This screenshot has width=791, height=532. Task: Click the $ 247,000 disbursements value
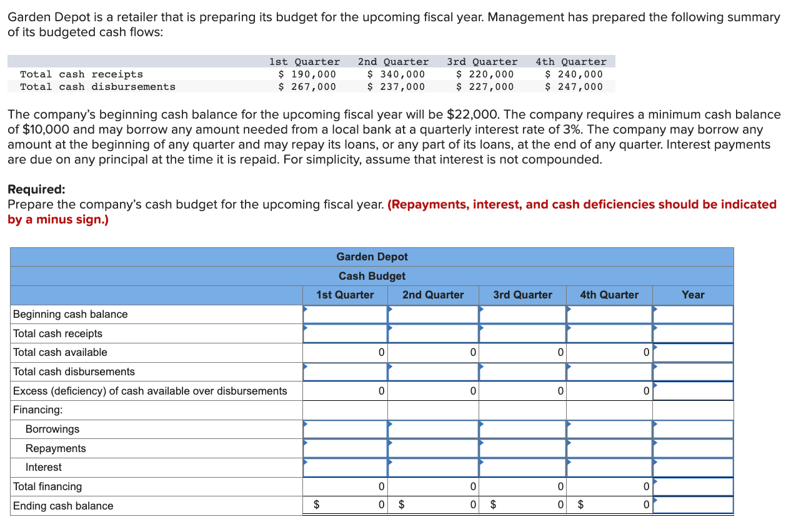pyautogui.click(x=574, y=87)
